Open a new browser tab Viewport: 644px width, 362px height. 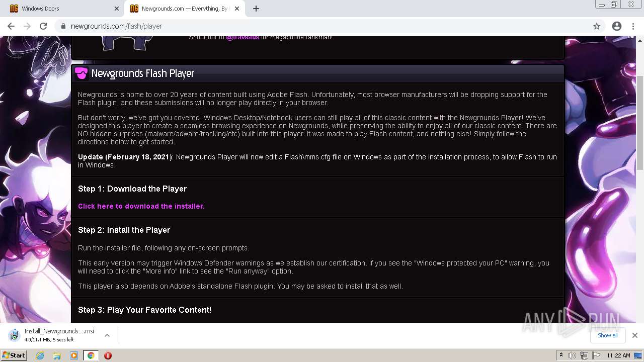[256, 9]
